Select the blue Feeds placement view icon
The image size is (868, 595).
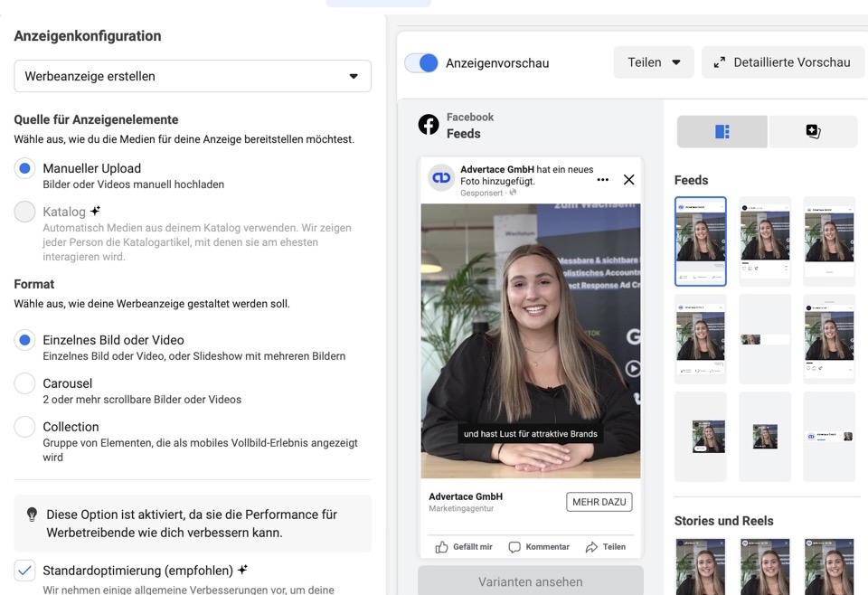721,131
